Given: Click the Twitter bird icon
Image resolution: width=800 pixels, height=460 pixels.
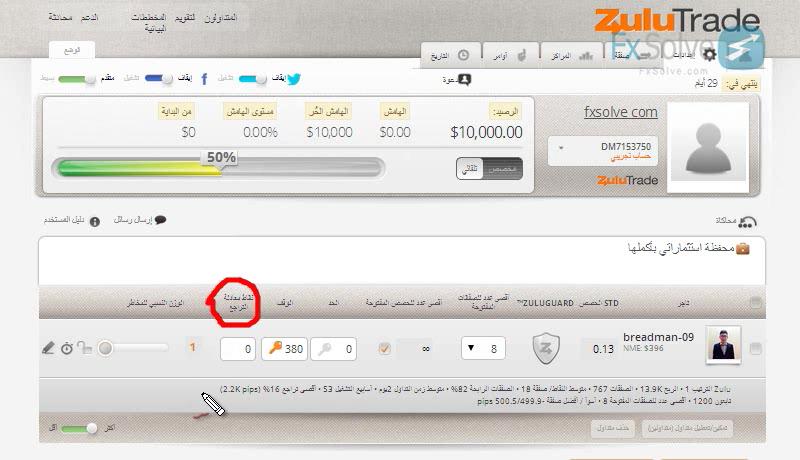Looking at the screenshot, I should (294, 79).
